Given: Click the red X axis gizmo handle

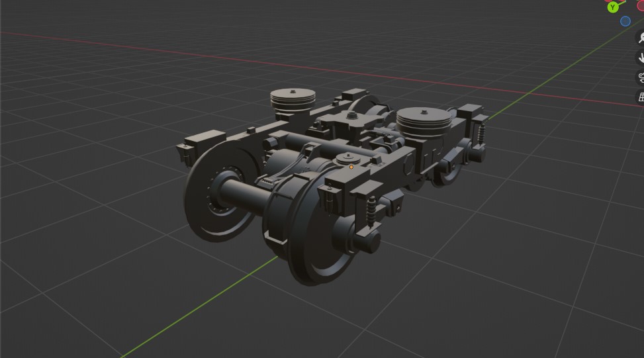Looking at the screenshot, I should click(x=641, y=5).
